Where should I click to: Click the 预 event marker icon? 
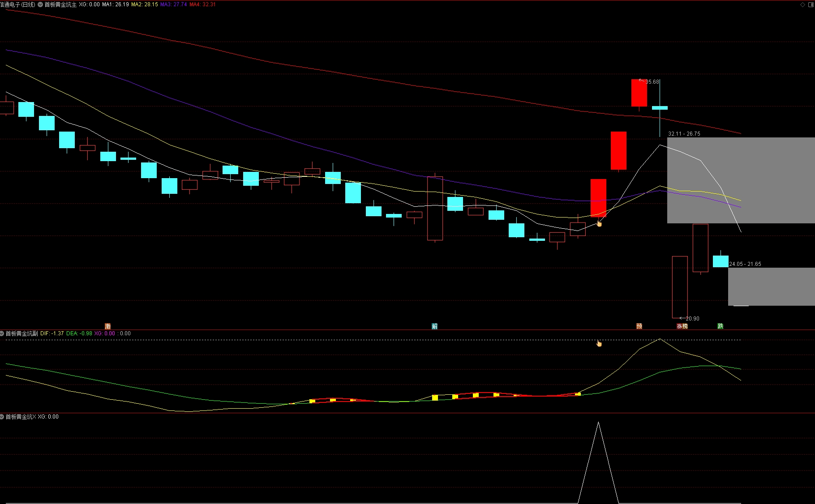point(639,326)
